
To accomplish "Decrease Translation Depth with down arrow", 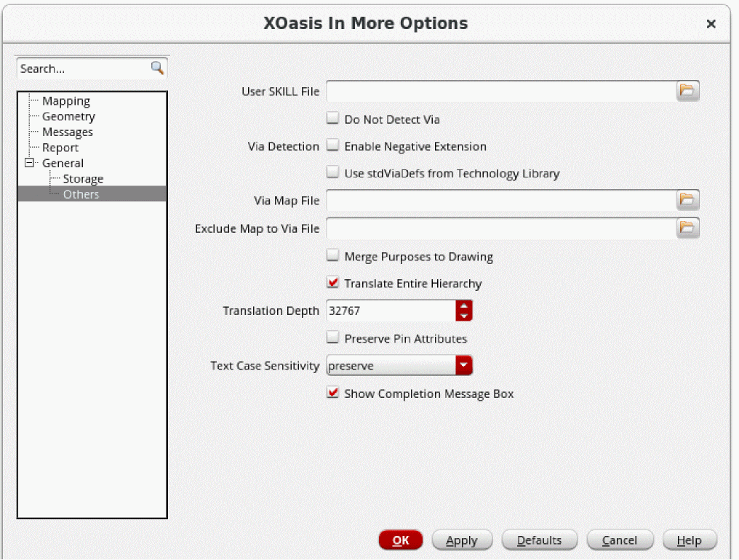I will [x=463, y=316].
